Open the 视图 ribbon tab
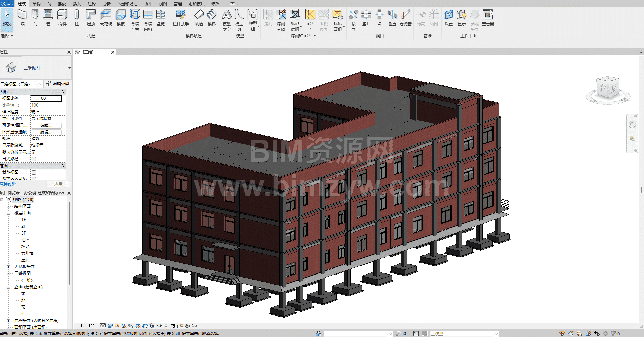644x337 pixels. coord(163,4)
